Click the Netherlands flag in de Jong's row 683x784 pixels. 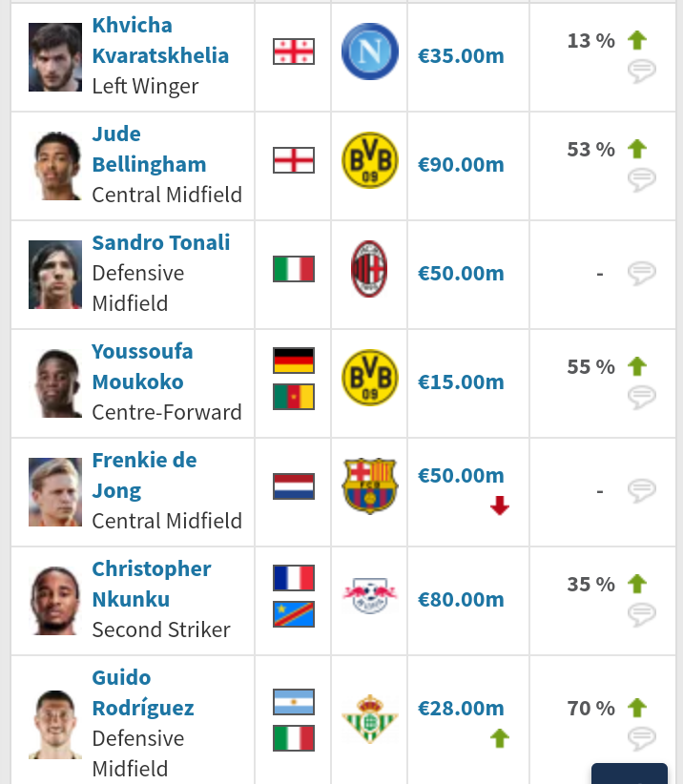pos(294,486)
